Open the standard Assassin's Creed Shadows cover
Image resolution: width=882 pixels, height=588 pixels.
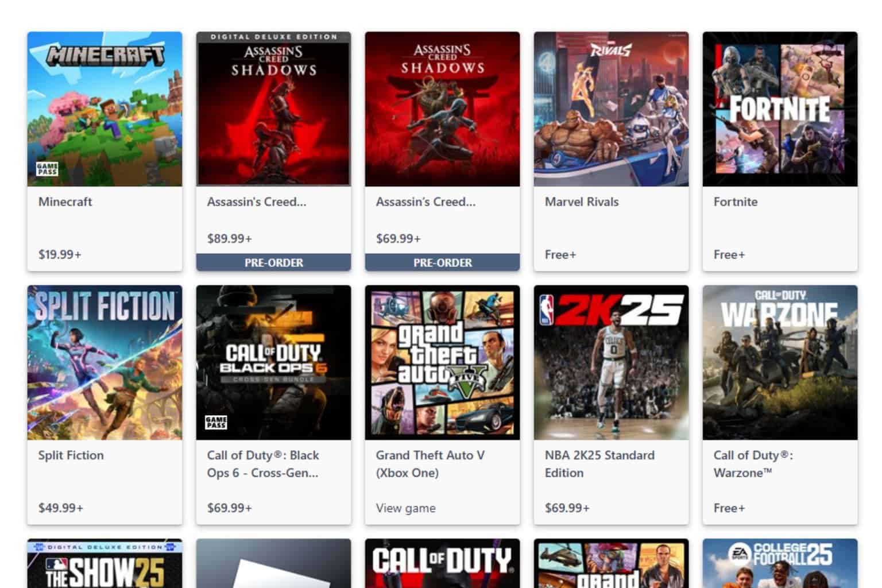[442, 109]
